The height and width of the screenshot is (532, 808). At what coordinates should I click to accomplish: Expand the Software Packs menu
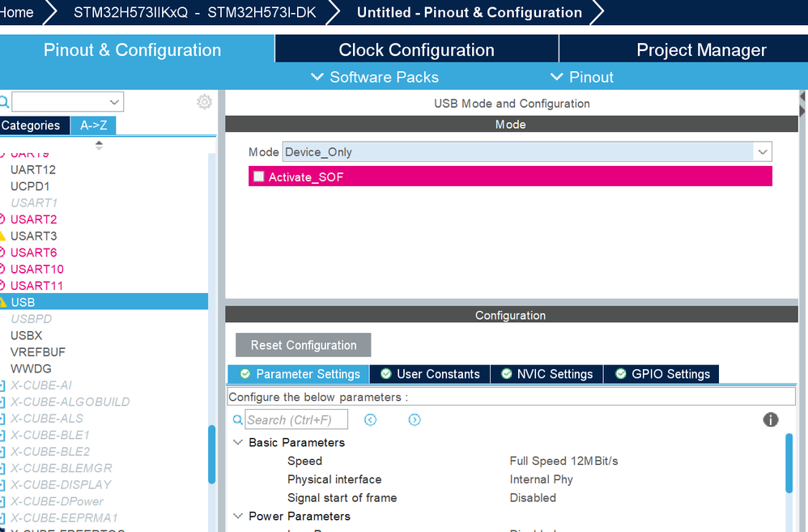(x=375, y=77)
